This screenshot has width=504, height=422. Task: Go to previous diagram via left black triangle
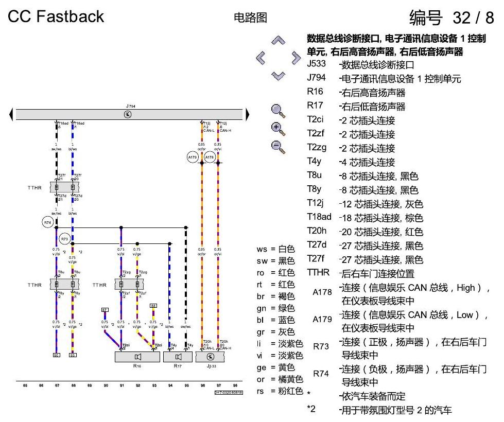[11, 114]
